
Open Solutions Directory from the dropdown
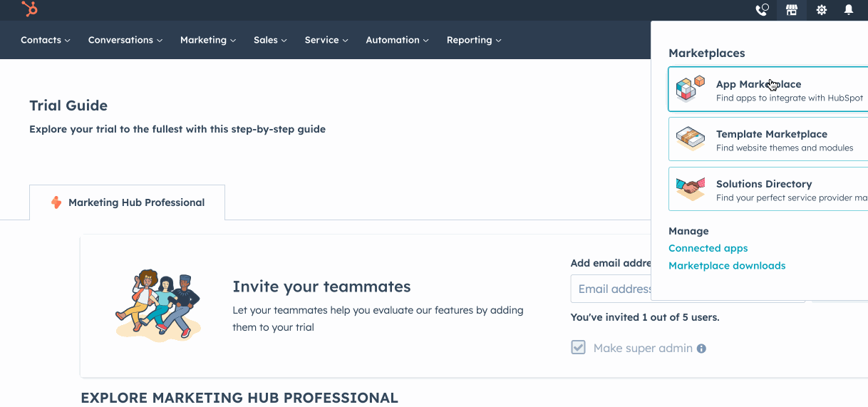[768, 189]
